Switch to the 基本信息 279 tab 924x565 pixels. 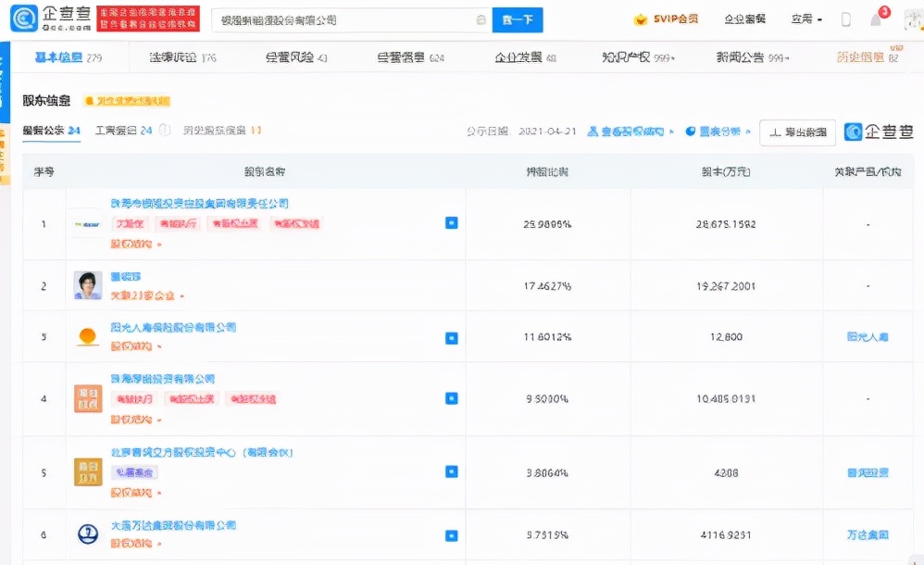pos(68,57)
